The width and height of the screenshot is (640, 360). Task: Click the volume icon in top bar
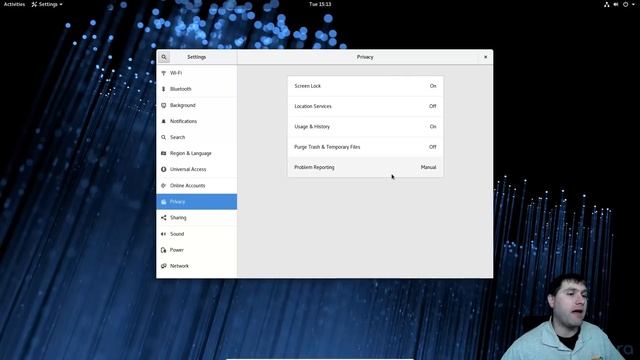(x=616, y=4)
